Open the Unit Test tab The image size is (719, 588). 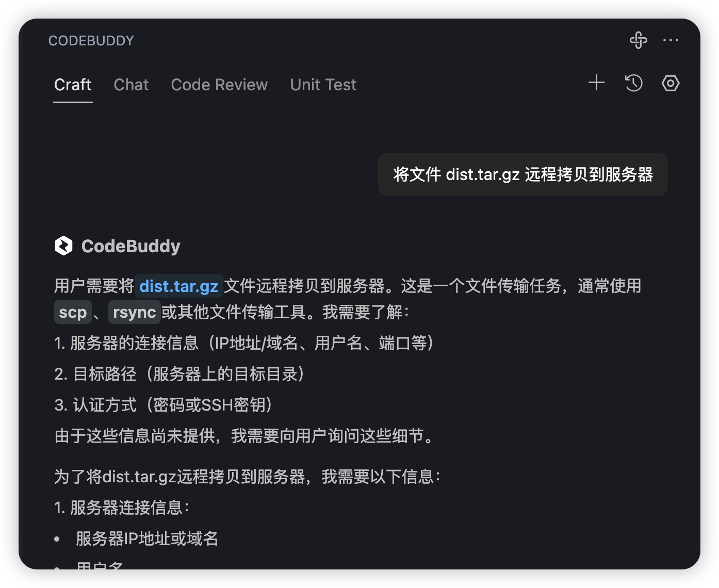click(323, 85)
